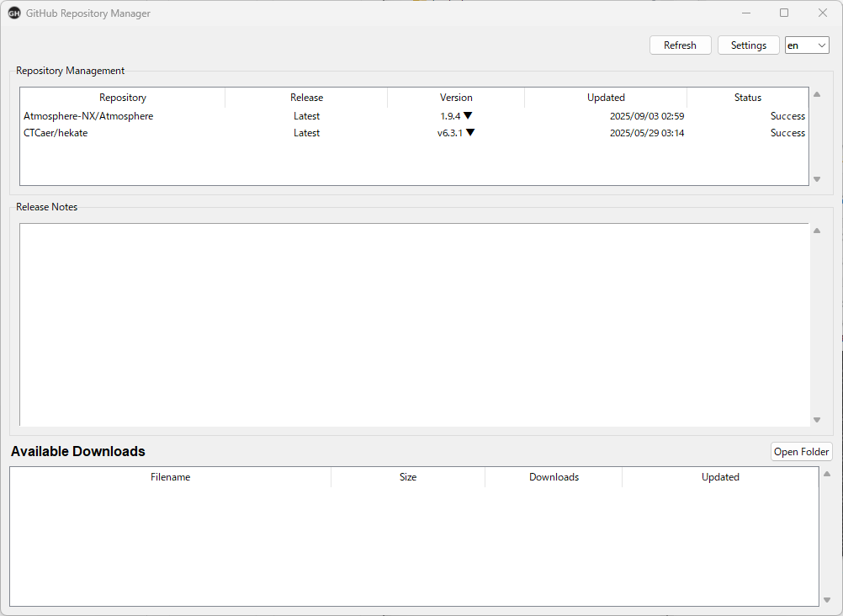Click Success status for Atmosphere-NX/Atmosphere
Screen dimensions: 843x616
click(x=787, y=116)
